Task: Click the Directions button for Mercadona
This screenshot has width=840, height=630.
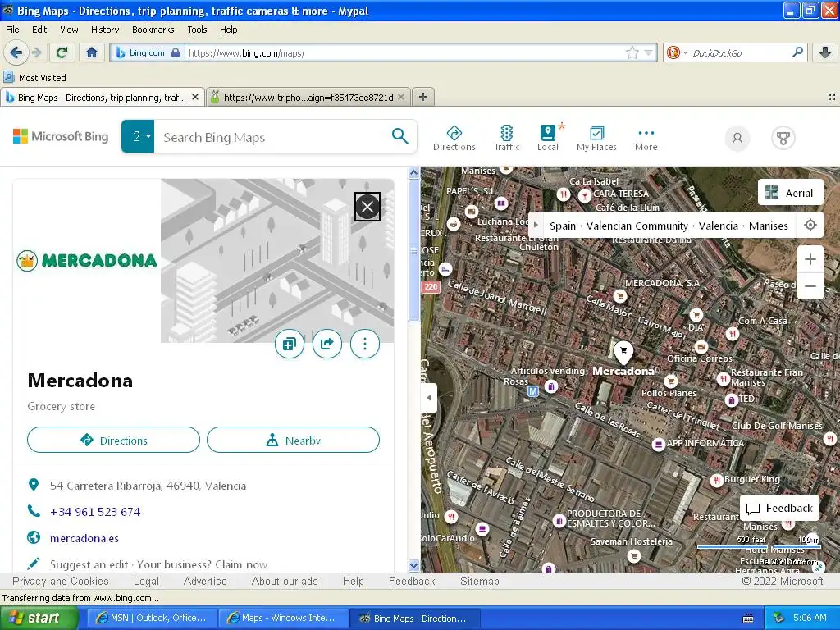Action: [113, 440]
